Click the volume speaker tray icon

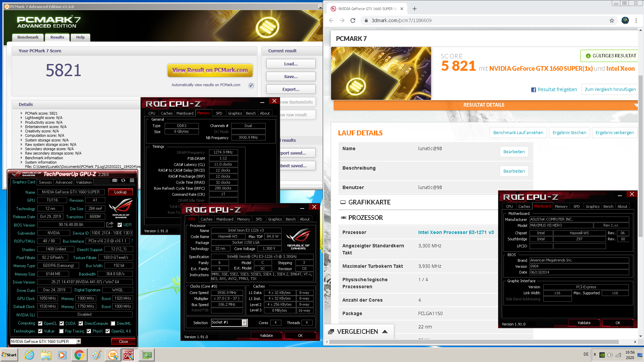tap(610, 355)
